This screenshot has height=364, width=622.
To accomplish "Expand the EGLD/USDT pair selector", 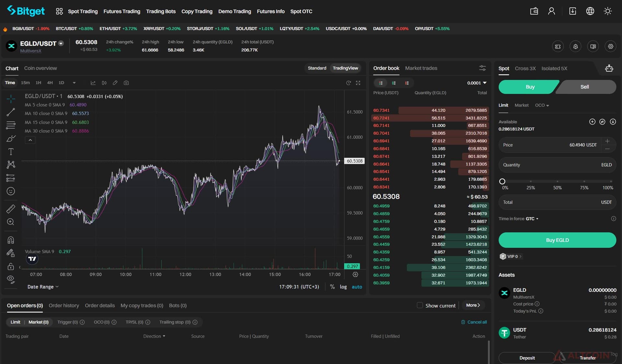I will pyautogui.click(x=61, y=43).
